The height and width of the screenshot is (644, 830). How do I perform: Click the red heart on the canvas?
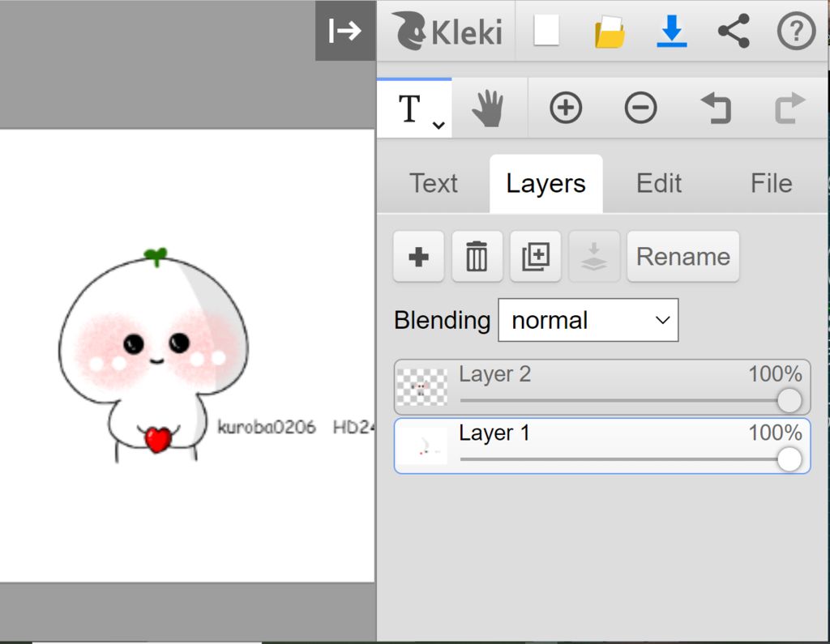pos(158,439)
